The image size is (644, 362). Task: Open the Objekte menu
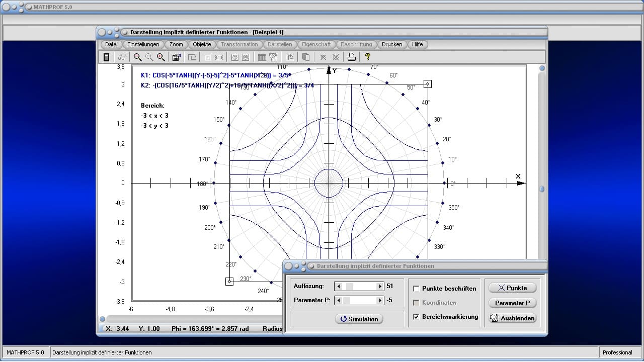202,44
